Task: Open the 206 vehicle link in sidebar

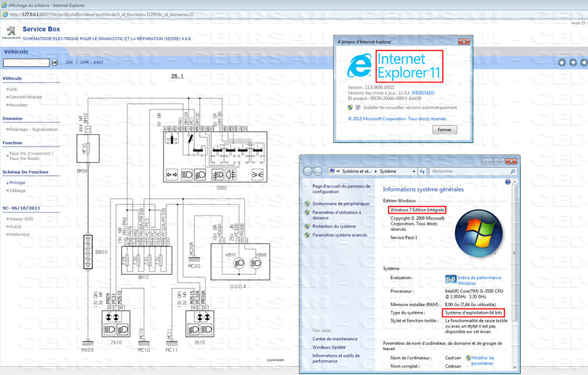Action: pos(14,89)
